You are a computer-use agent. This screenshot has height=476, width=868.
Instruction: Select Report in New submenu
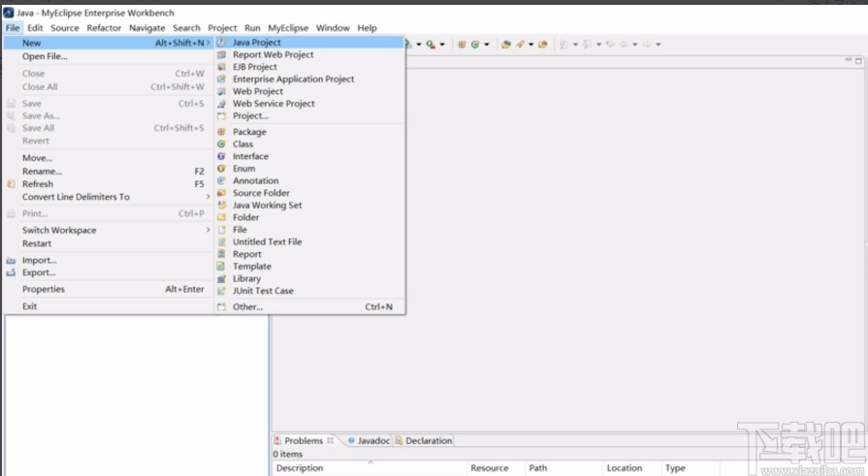click(x=310, y=254)
